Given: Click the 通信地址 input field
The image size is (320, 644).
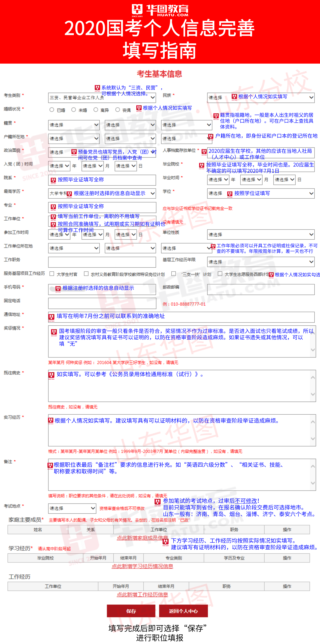Looking at the screenshot, I should click(x=181, y=317).
